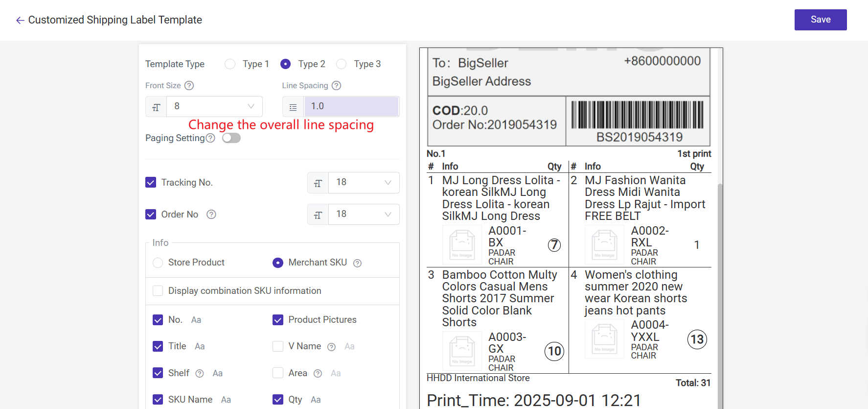Viewport: 868px width, 409px height.
Task: Click the Aa font style next to Shelf
Action: 218,373
